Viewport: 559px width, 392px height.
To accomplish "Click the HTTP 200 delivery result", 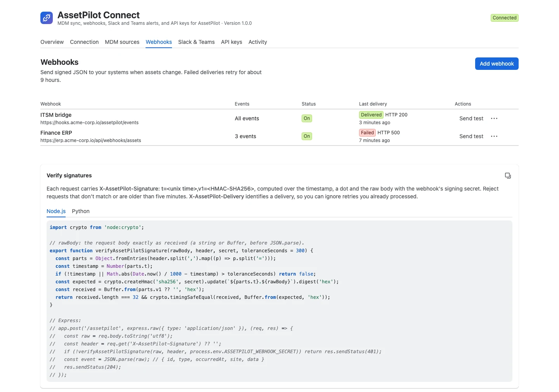I will pyautogui.click(x=396, y=115).
